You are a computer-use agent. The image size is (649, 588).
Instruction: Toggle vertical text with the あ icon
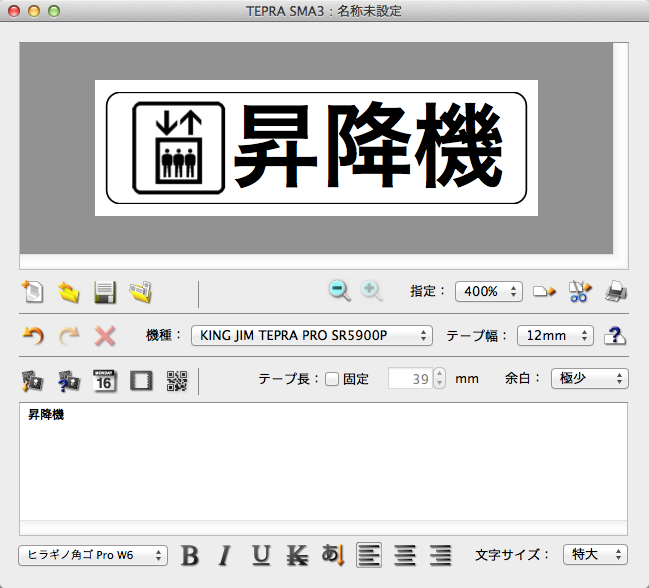coord(333,555)
